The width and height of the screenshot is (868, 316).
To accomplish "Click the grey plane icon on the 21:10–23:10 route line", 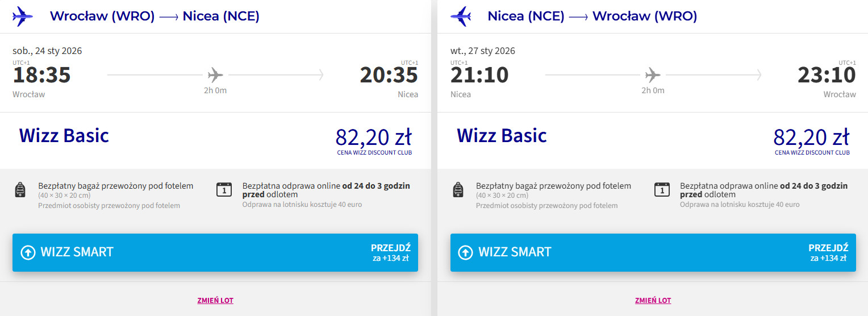I will 653,74.
